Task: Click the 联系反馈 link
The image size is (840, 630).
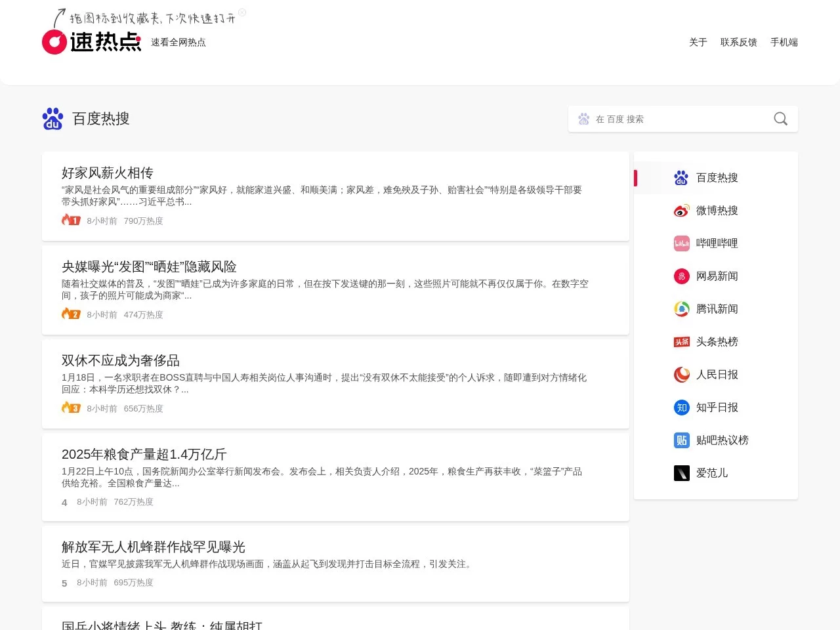Action: [x=738, y=42]
